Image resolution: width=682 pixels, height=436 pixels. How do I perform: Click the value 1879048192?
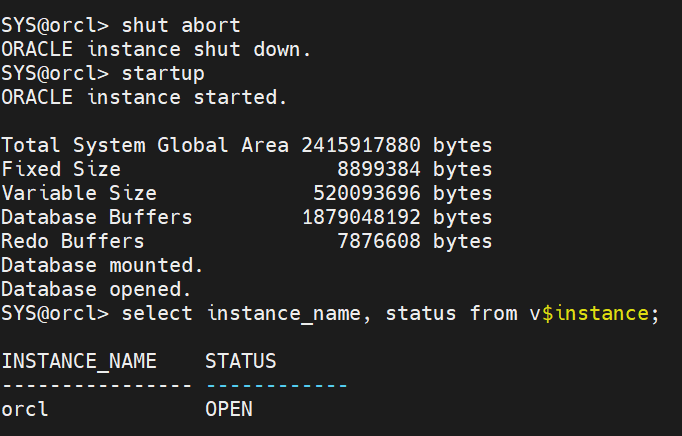pos(361,217)
